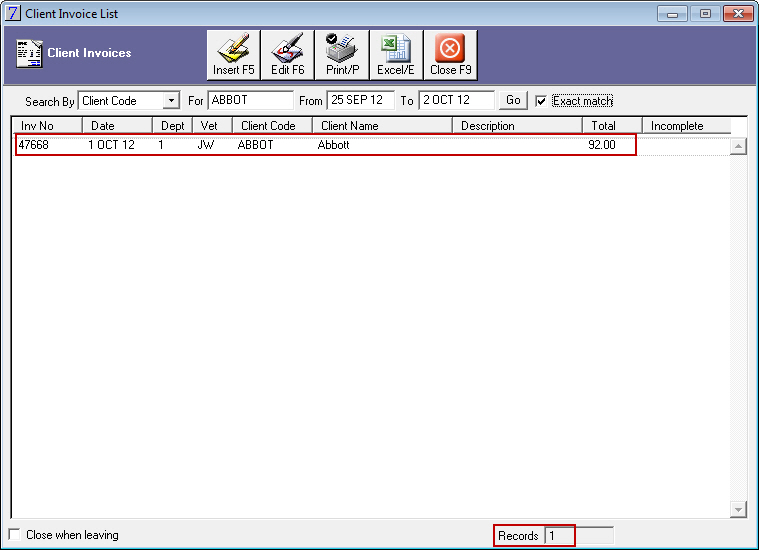
Task: Sort by the Date column header
Action: point(118,126)
